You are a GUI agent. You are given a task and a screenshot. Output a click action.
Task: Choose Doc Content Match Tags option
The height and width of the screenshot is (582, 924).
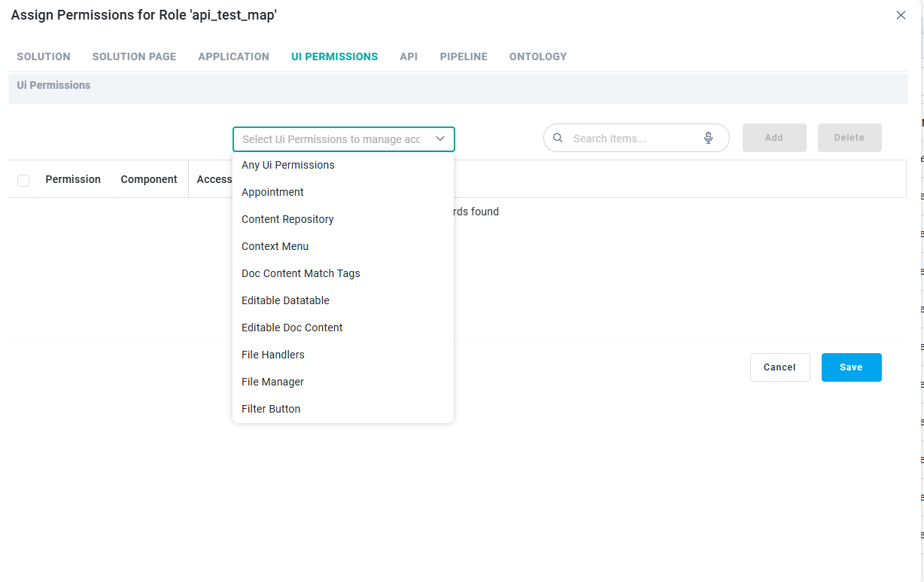click(343, 273)
